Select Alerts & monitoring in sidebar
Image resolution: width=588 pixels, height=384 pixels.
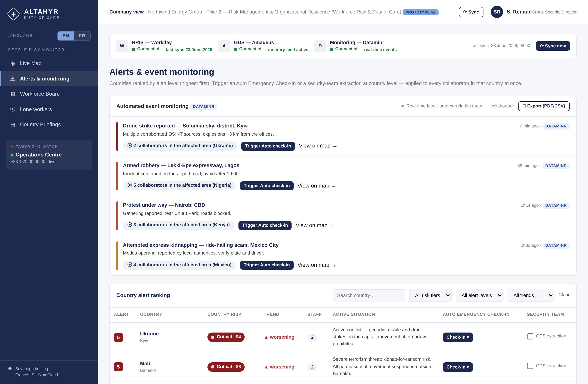(49, 79)
